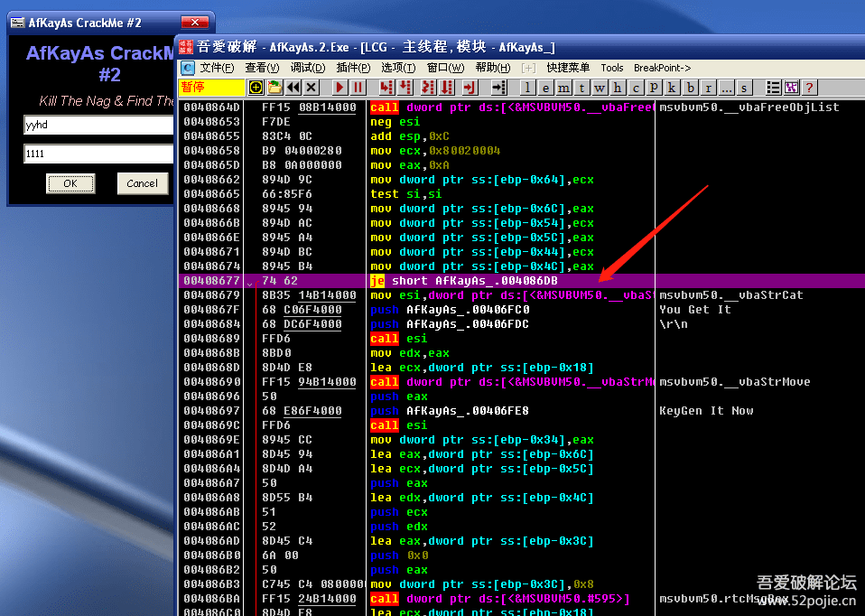Click the Pause execution icon
Viewport: 865px width, 616px height.
(x=358, y=88)
